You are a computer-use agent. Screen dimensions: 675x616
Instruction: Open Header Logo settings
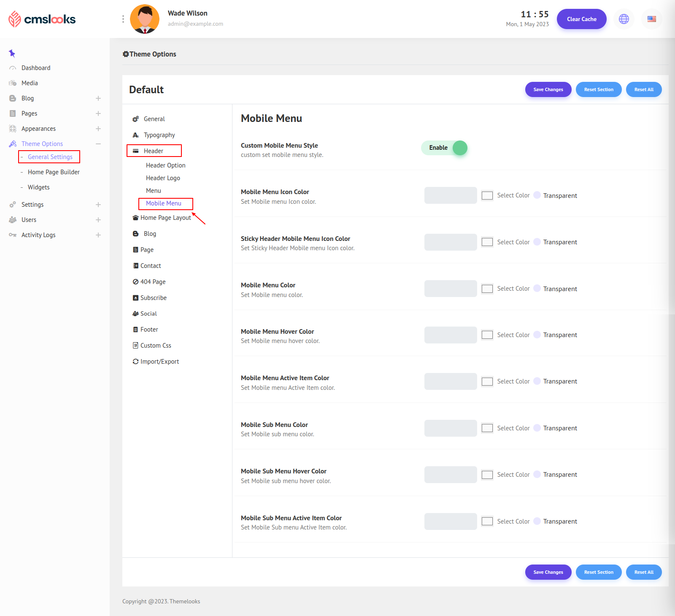click(163, 178)
